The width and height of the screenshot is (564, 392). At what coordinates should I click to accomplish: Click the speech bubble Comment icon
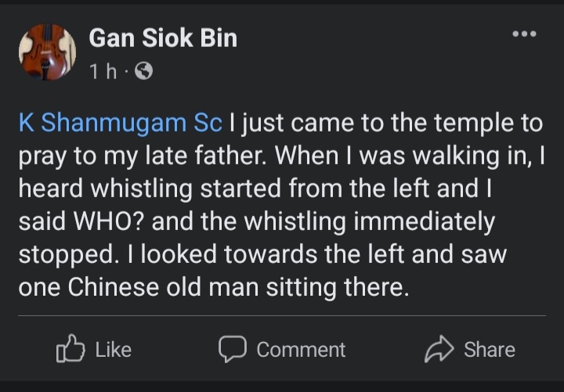(232, 349)
